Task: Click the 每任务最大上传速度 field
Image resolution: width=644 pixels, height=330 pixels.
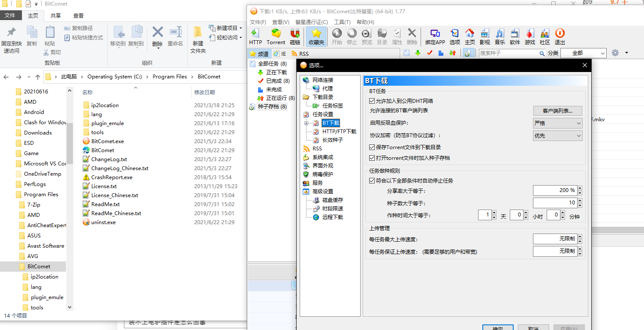Action: point(555,239)
